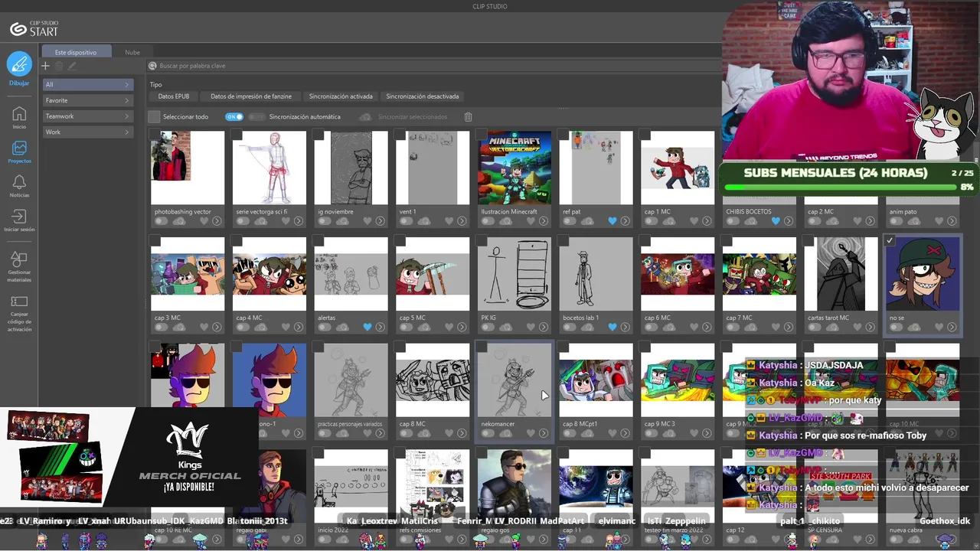Uncheck the 'no se' project checkbox

(889, 241)
